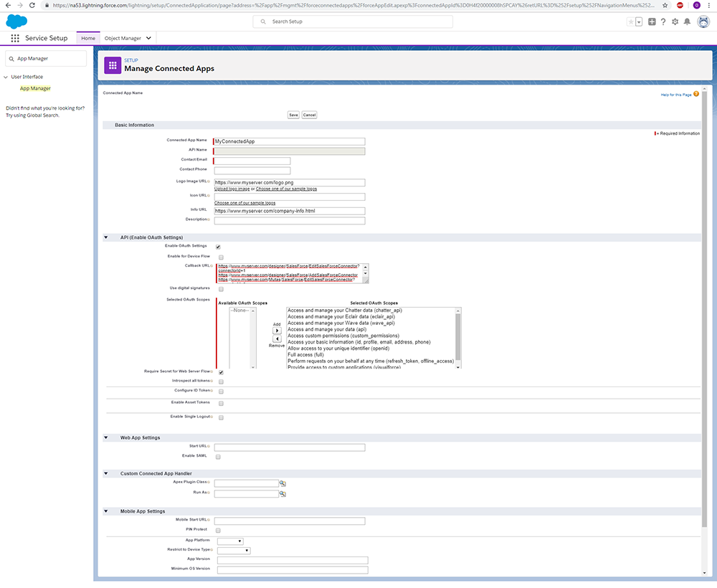Check Enable SAML
Viewport: 717px width, 588px height.
click(218, 457)
